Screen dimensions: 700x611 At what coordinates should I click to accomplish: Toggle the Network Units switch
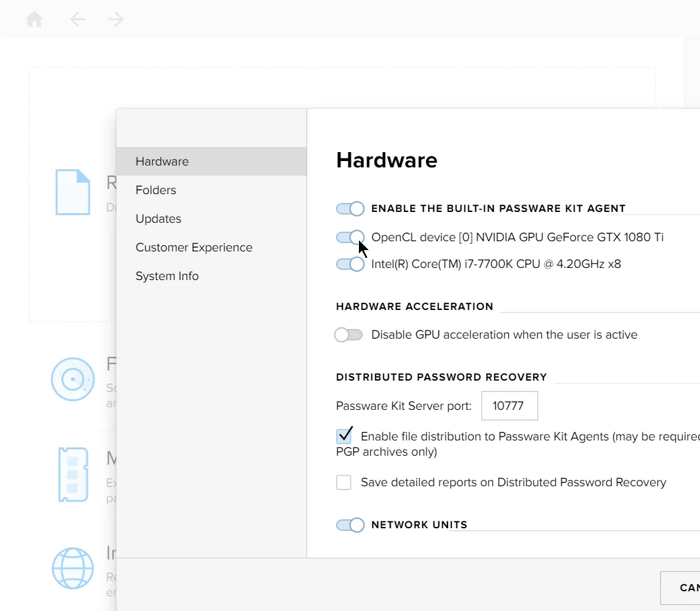[350, 525]
